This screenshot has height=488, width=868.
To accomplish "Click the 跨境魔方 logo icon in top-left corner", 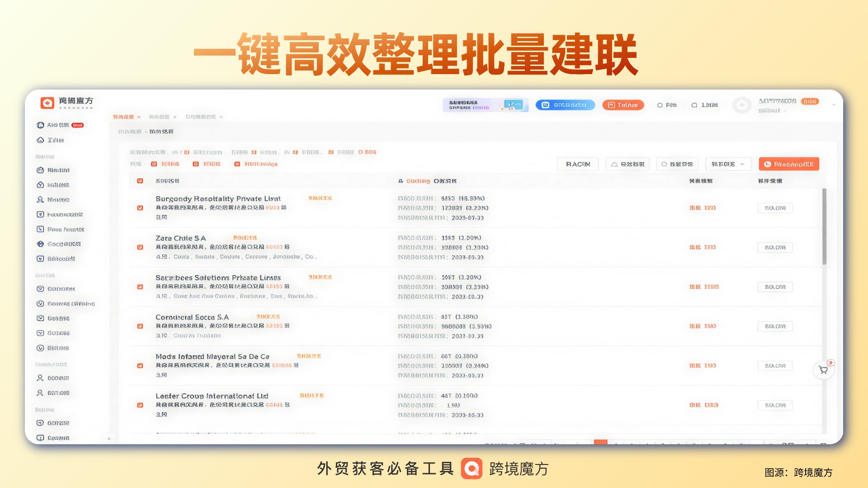I will (48, 103).
